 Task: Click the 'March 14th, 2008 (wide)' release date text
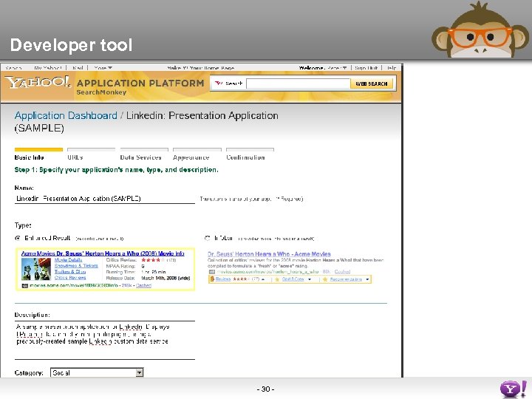166,278
